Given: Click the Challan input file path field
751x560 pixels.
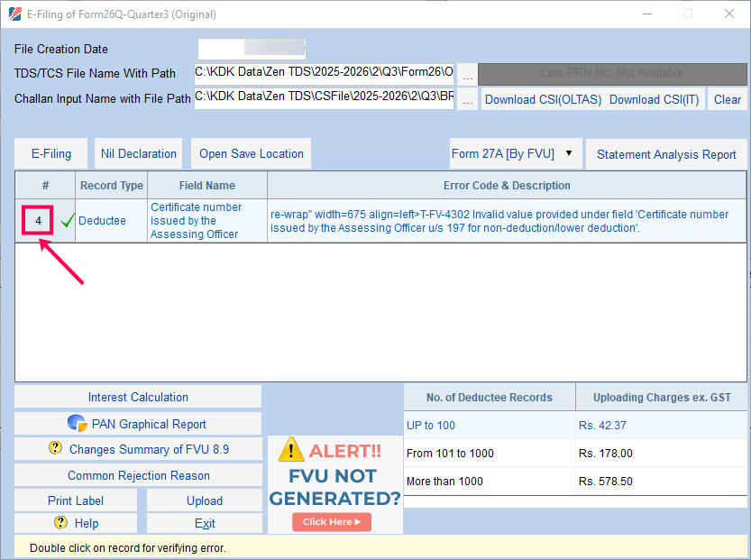Looking at the screenshot, I should pyautogui.click(x=324, y=97).
